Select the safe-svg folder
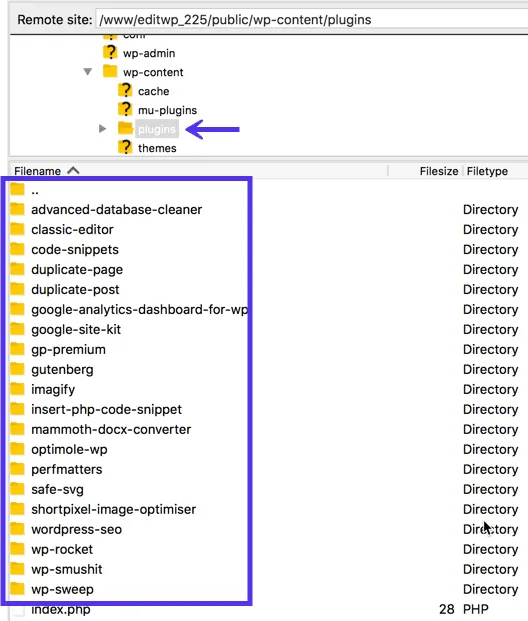This screenshot has height=621, width=528. (57, 490)
